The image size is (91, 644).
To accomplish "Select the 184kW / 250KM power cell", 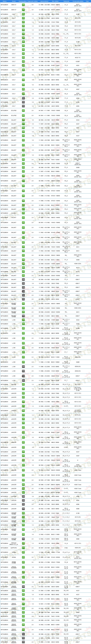I will coord(55,470).
